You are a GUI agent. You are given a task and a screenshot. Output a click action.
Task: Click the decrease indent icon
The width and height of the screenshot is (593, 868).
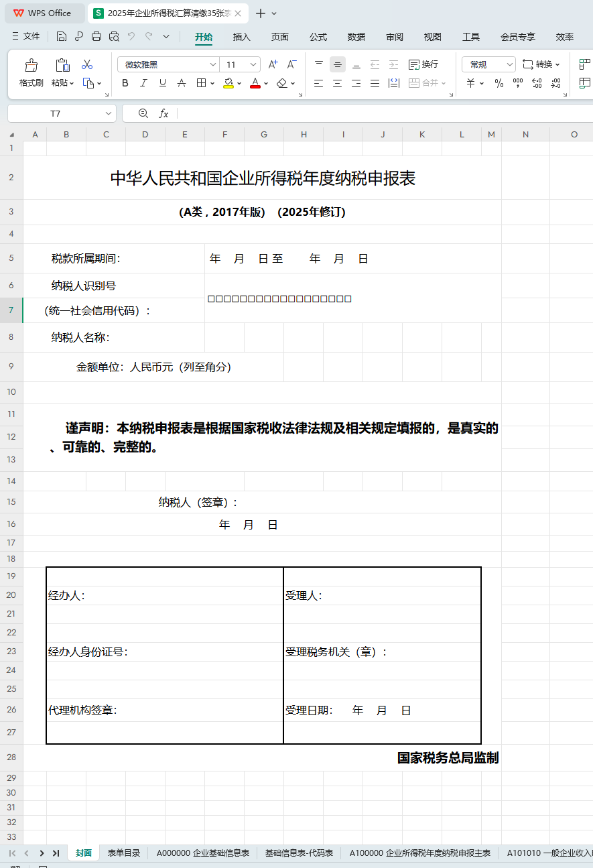click(375, 65)
